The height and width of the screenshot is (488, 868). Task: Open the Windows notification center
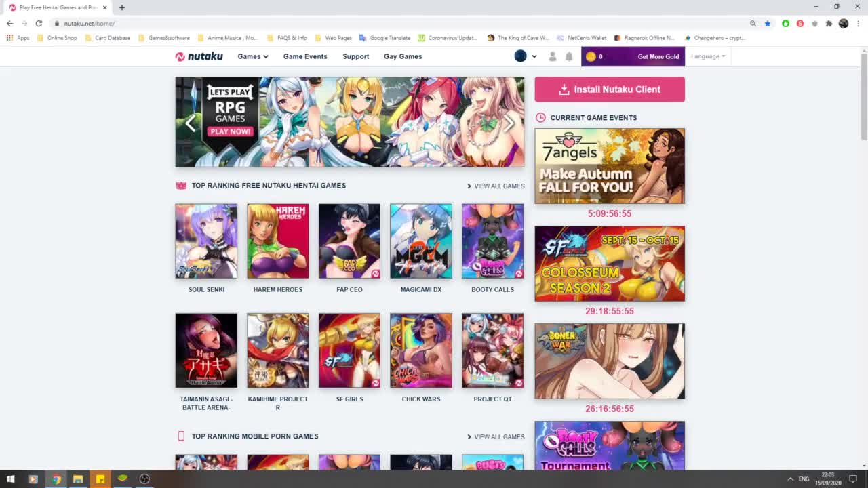coord(853,479)
